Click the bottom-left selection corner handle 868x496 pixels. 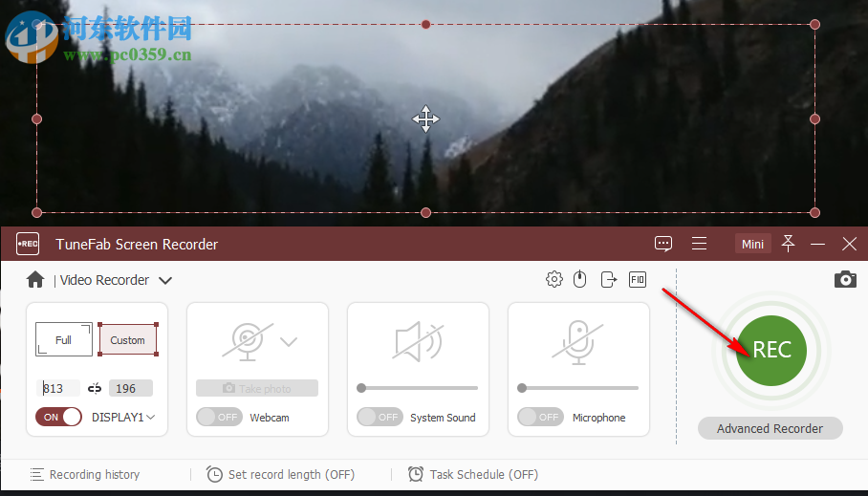(x=37, y=212)
